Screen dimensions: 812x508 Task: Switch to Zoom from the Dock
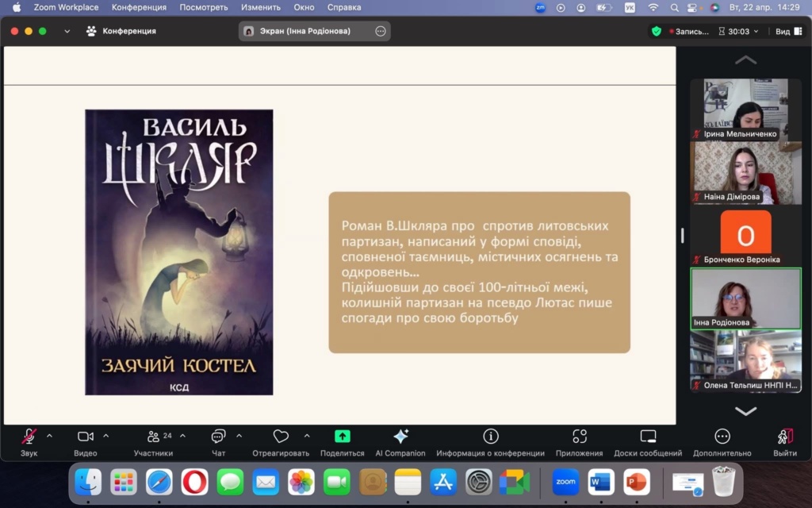click(565, 483)
